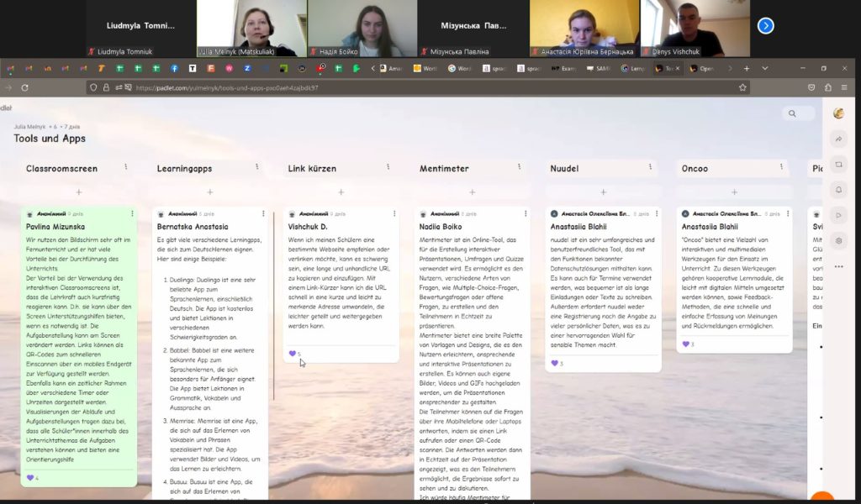Click the Bernatska Anastasia post title
861x504 pixels.
(193, 227)
